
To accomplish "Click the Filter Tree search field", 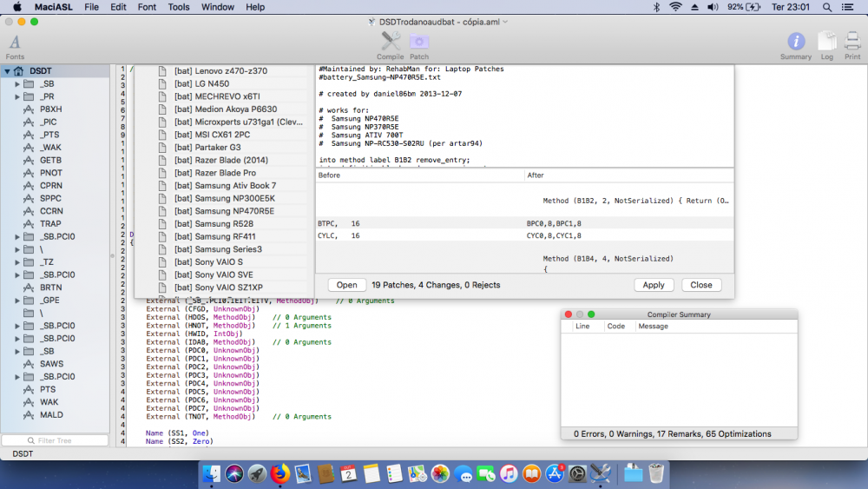I will 55,440.
